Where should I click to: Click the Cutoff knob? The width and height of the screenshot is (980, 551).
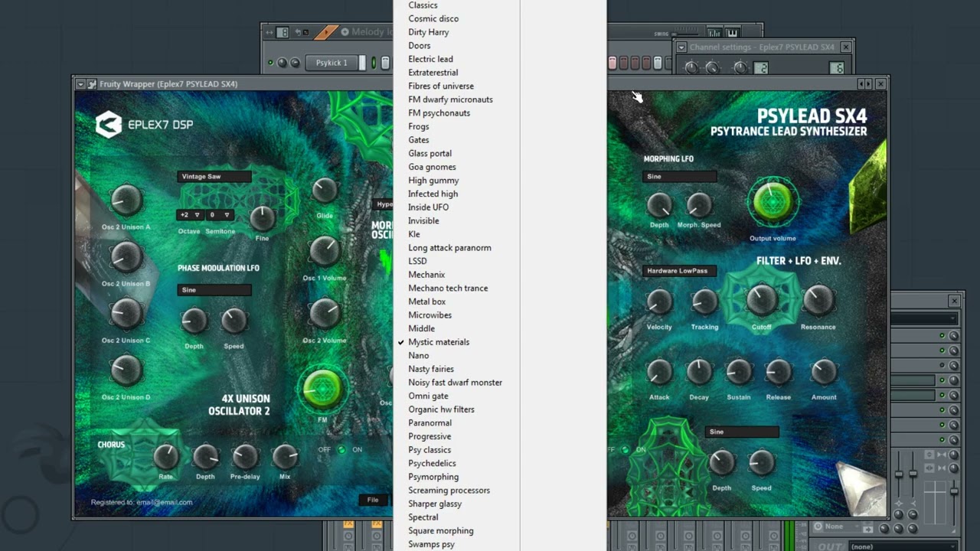tap(761, 300)
